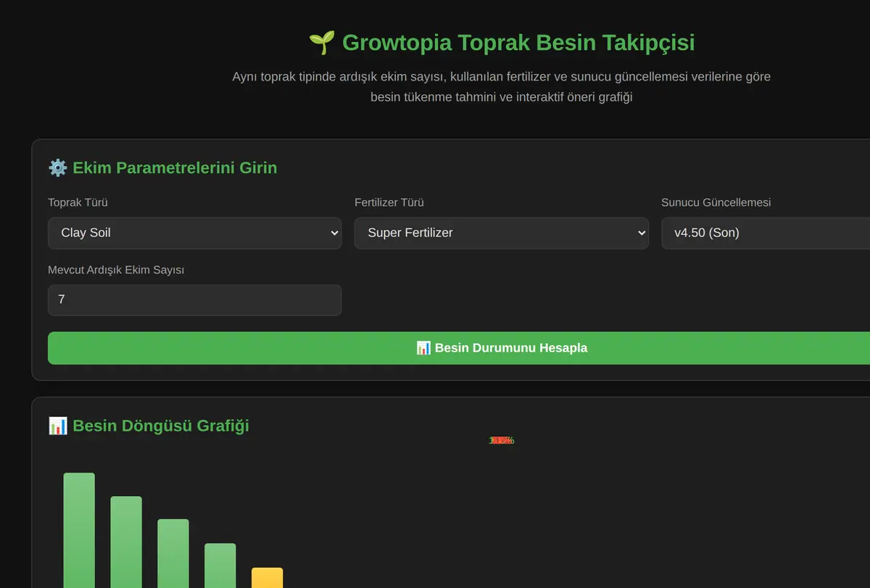Click the Sunucu Güncellemesi label
This screenshot has width=870, height=588.
(716, 202)
